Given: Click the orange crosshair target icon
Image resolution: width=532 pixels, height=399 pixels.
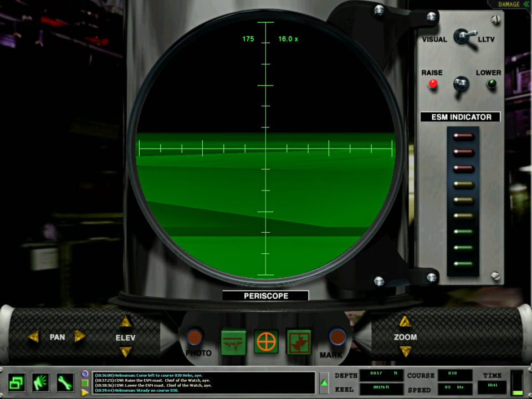Looking at the screenshot, I should (x=266, y=342).
